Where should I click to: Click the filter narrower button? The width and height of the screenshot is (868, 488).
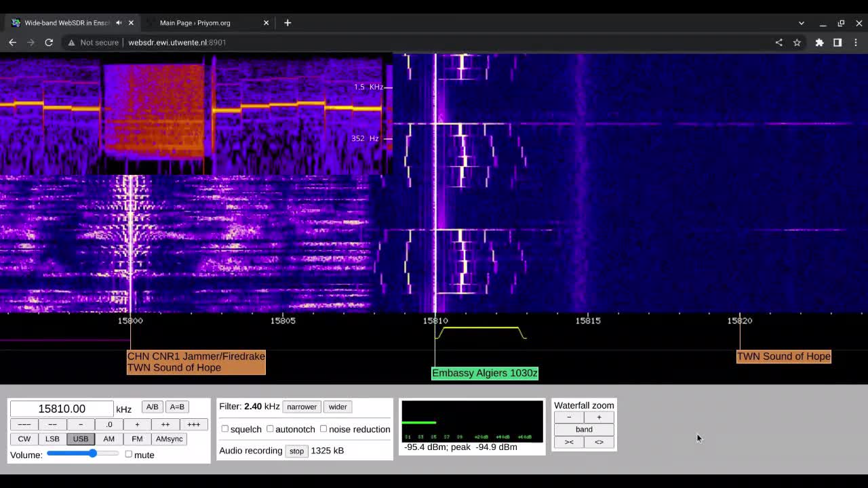302,407
